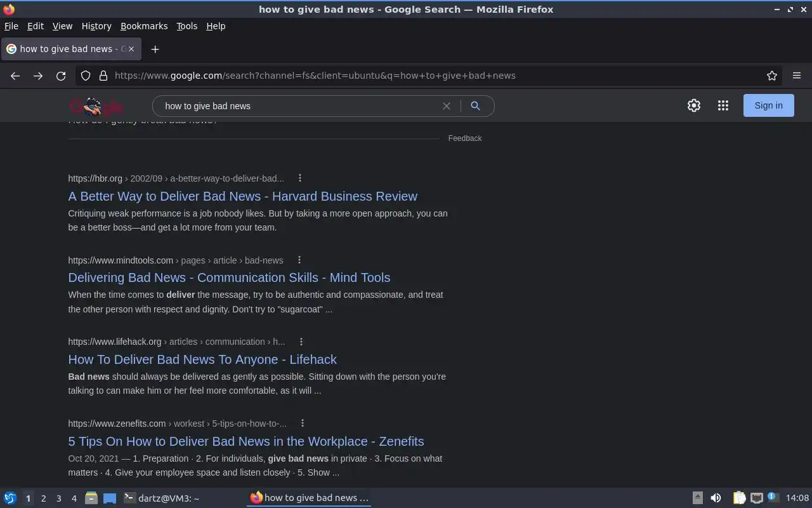
Task: Show desktop via blue taskbar icon
Action: pos(110,498)
